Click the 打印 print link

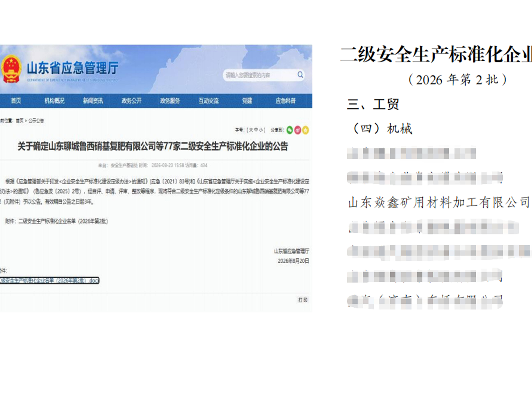pyautogui.click(x=303, y=300)
